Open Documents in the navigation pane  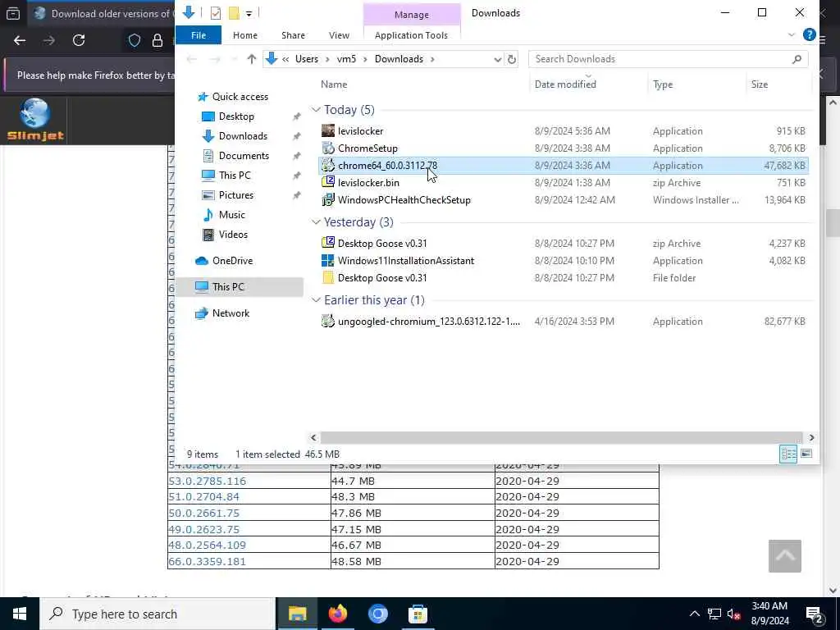tap(244, 155)
